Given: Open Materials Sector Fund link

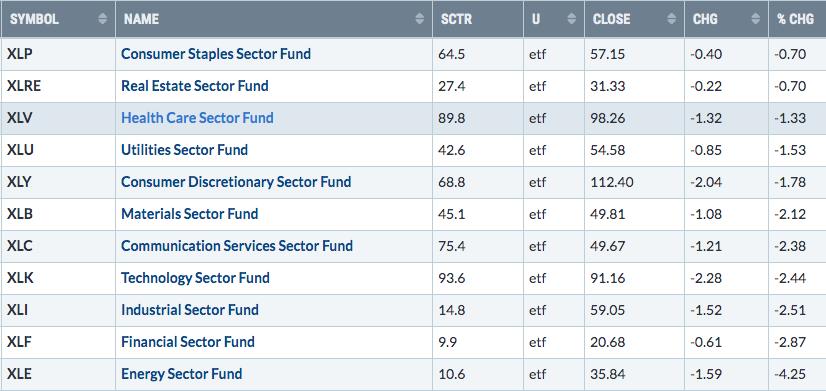Looking at the screenshot, I should point(190,214).
